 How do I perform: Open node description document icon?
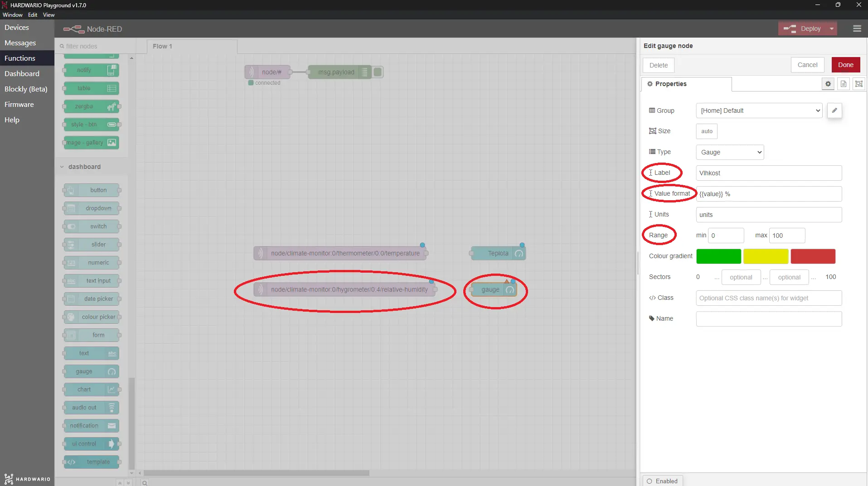tap(844, 84)
